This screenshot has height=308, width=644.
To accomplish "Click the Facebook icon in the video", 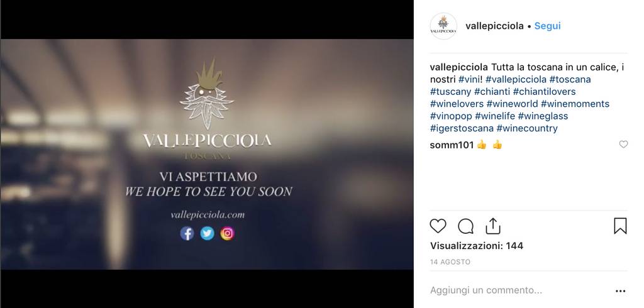I will tap(187, 234).
